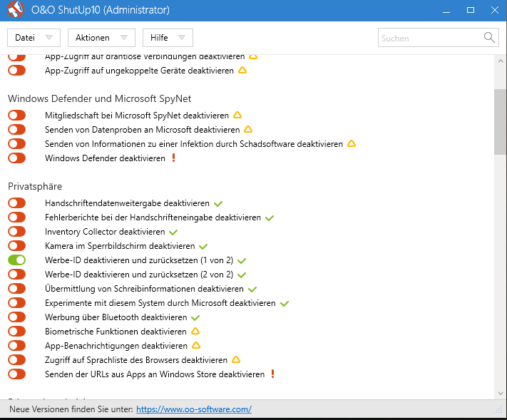Click yellow triangle beside Mitgliedschaft bei Microsoft SpyNet
The width and height of the screenshot is (507, 420).
point(237,116)
